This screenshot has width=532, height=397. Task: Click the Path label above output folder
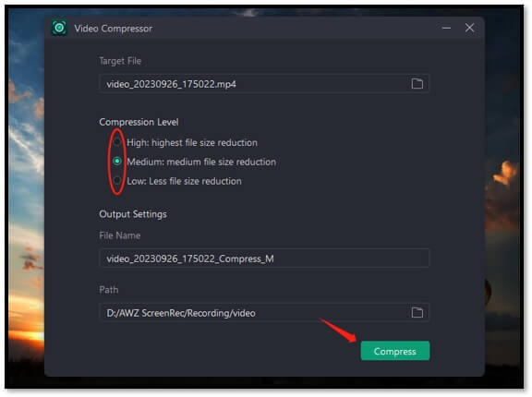pos(109,290)
